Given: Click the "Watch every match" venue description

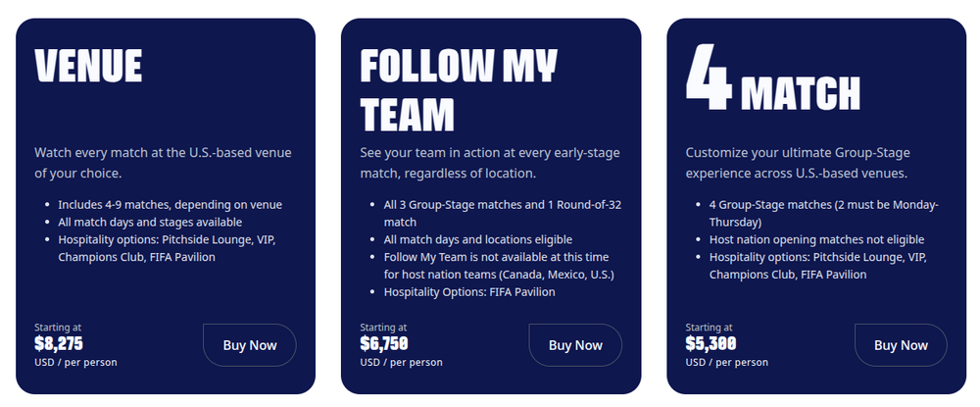Looking at the screenshot, I should [x=163, y=163].
